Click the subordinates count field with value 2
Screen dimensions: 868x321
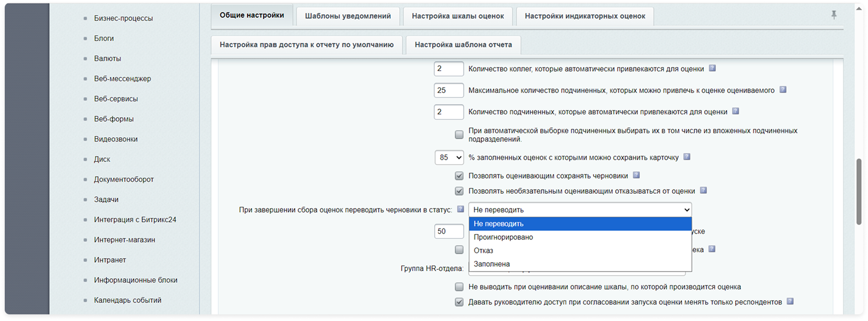coord(449,112)
